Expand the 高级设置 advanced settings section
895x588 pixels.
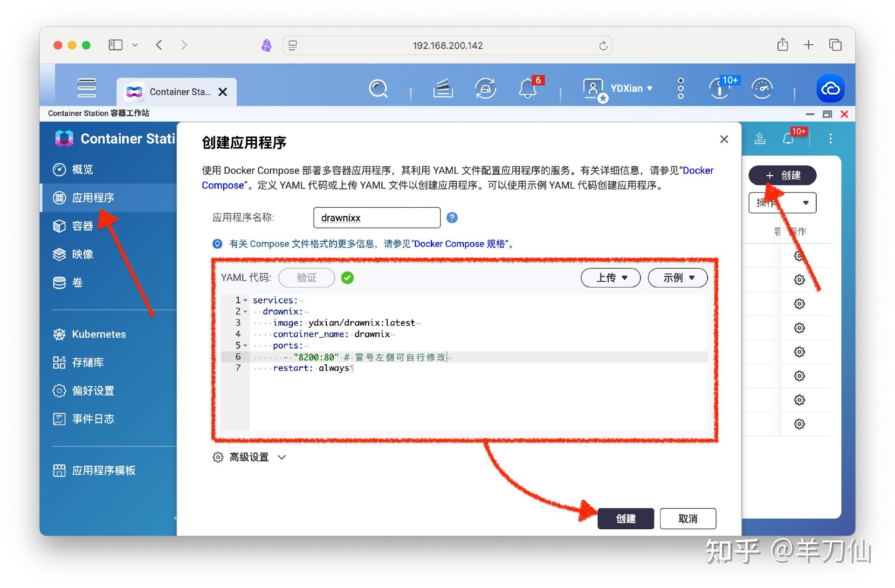point(248,457)
